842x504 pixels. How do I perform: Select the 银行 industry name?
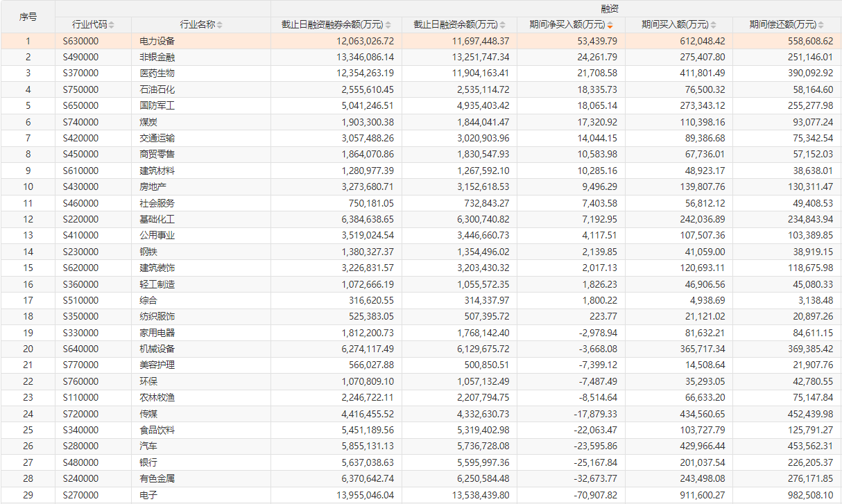(148, 462)
